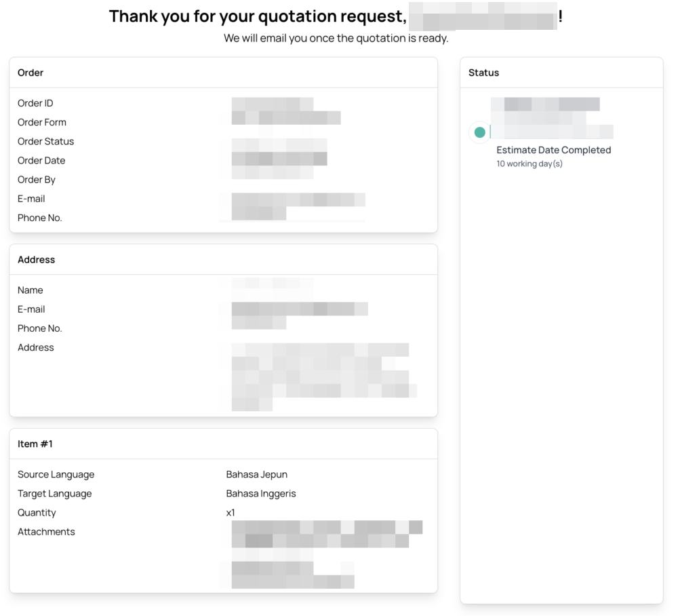The image size is (678, 616).
Task: Click the Order Form label
Action: click(x=42, y=122)
